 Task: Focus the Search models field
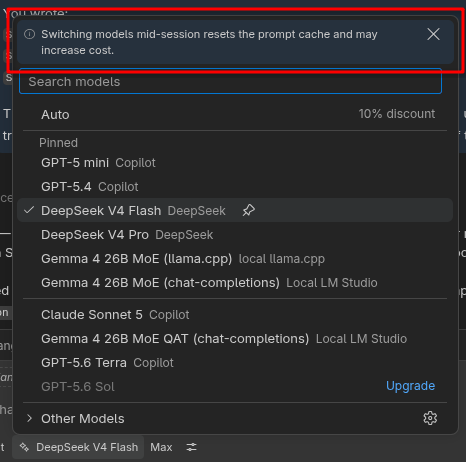pyautogui.click(x=231, y=81)
